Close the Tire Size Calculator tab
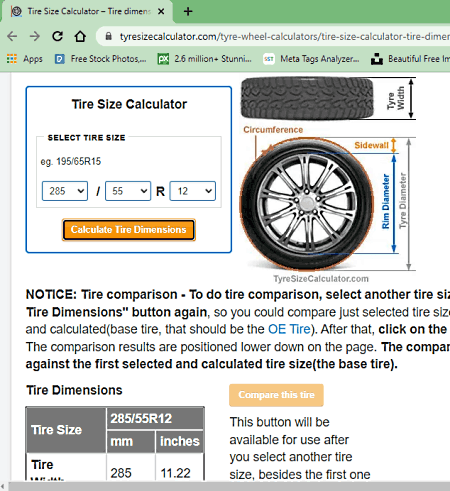 point(161,11)
